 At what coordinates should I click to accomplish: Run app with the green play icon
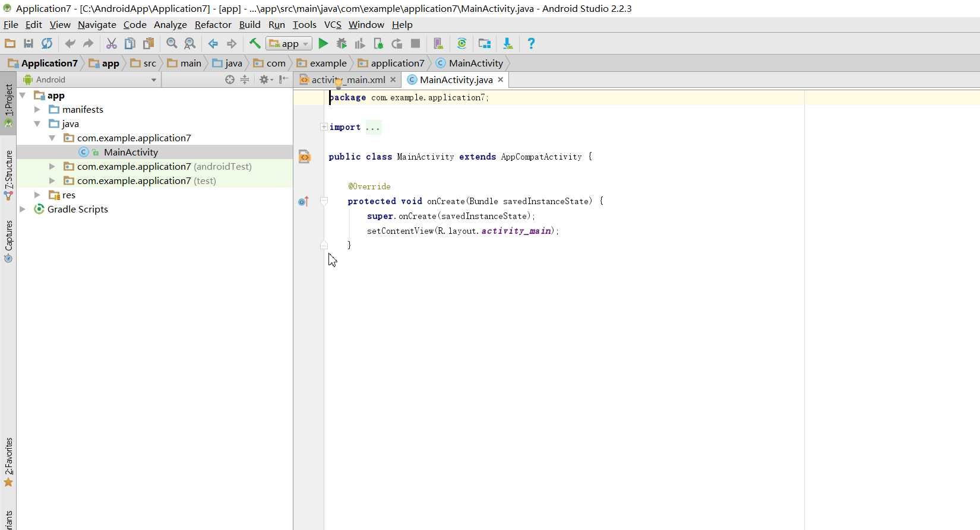[x=323, y=43]
